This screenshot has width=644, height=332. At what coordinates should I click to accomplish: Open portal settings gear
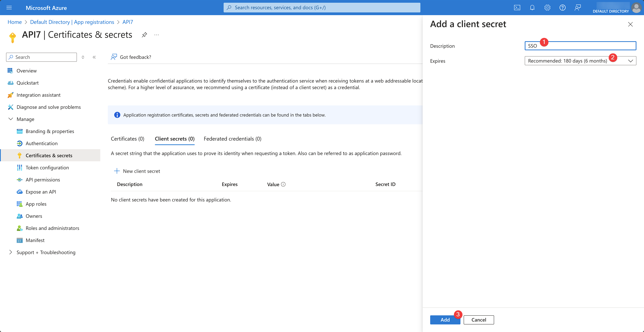pos(547,8)
